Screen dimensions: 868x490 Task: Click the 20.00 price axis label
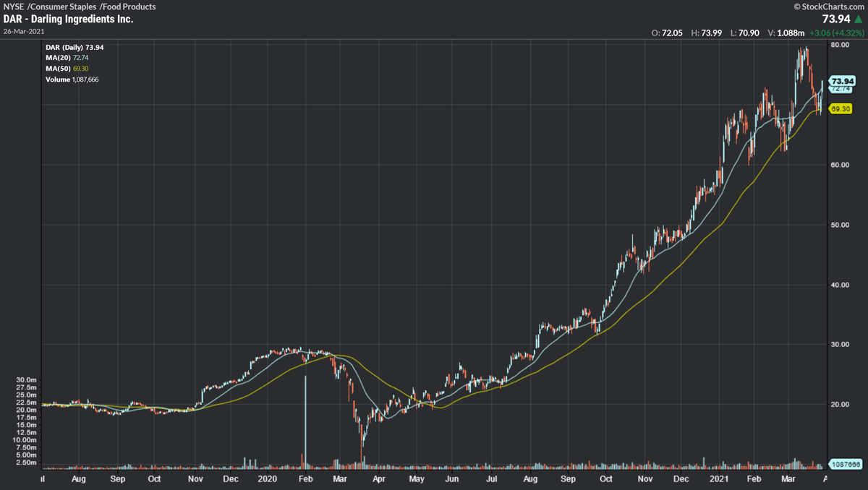click(x=840, y=405)
